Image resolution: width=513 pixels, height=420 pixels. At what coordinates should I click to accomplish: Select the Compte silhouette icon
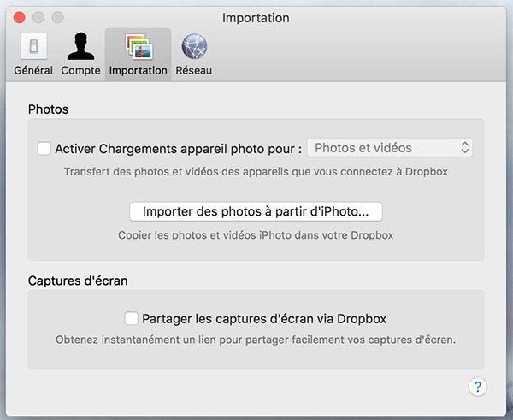(81, 46)
